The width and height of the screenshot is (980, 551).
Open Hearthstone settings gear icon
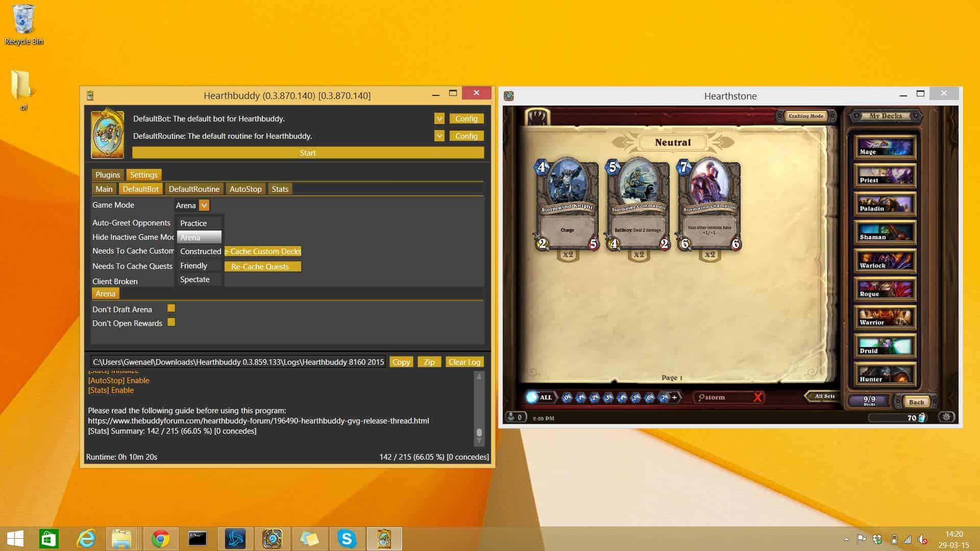[x=946, y=417]
